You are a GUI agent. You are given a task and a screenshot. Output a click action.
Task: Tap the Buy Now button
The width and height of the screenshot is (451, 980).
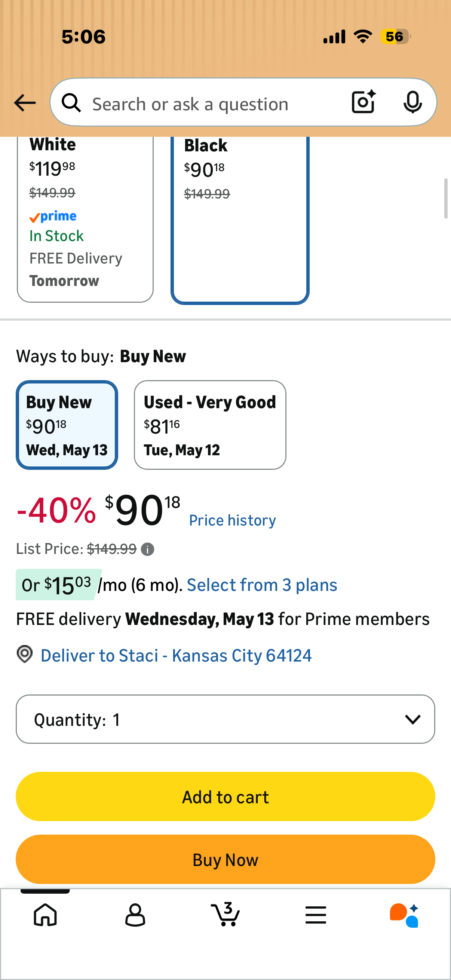pyautogui.click(x=225, y=859)
